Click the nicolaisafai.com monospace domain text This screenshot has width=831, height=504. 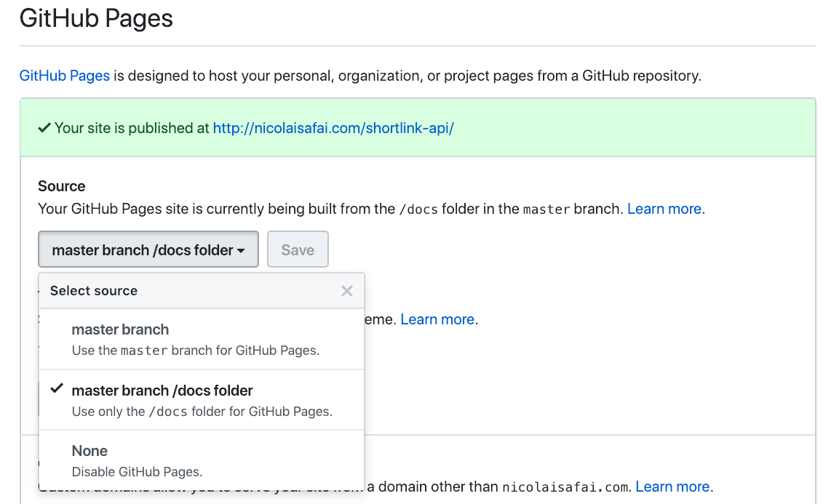tap(565, 487)
